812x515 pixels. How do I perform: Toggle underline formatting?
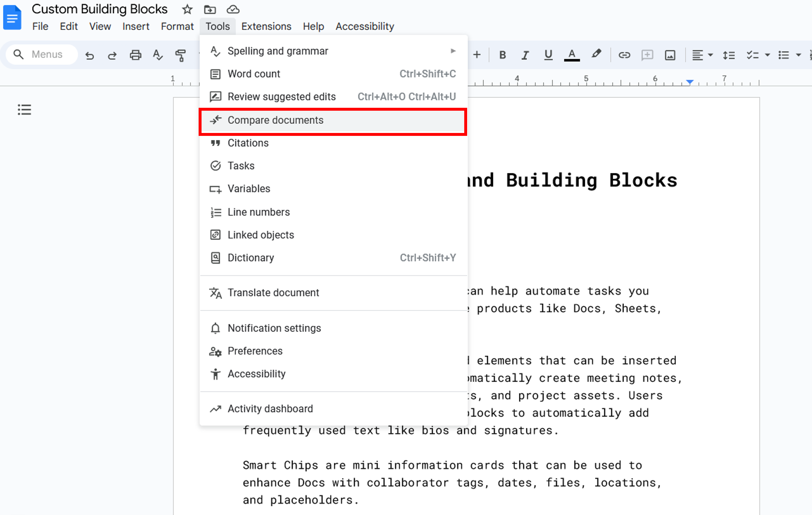(x=548, y=55)
